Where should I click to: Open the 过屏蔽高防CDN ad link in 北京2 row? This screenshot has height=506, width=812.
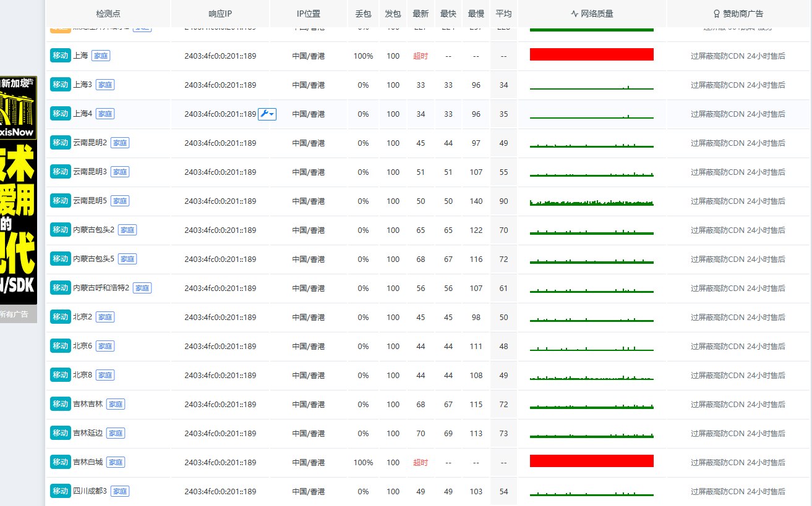pos(738,317)
